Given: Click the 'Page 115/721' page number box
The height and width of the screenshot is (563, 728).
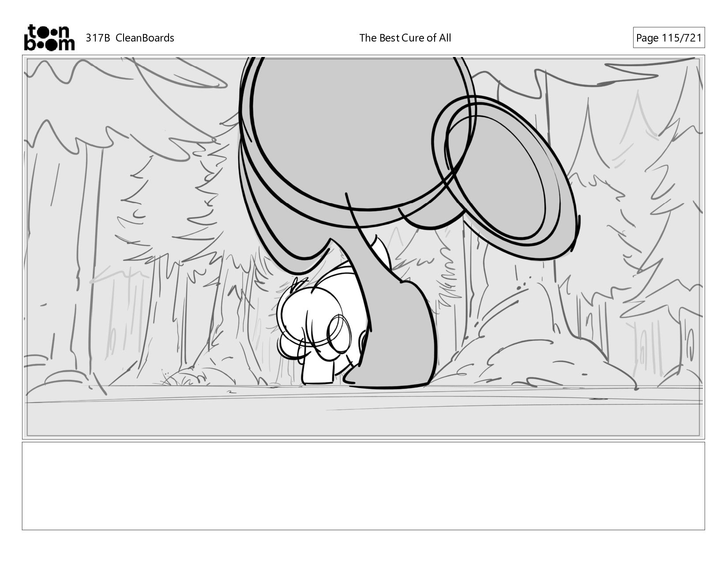Looking at the screenshot, I should 669,38.
